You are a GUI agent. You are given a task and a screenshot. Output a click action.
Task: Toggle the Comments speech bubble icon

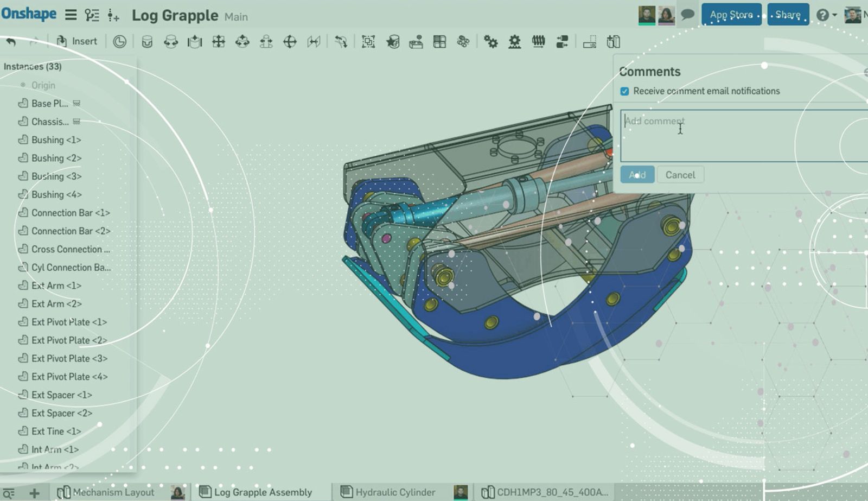point(687,15)
